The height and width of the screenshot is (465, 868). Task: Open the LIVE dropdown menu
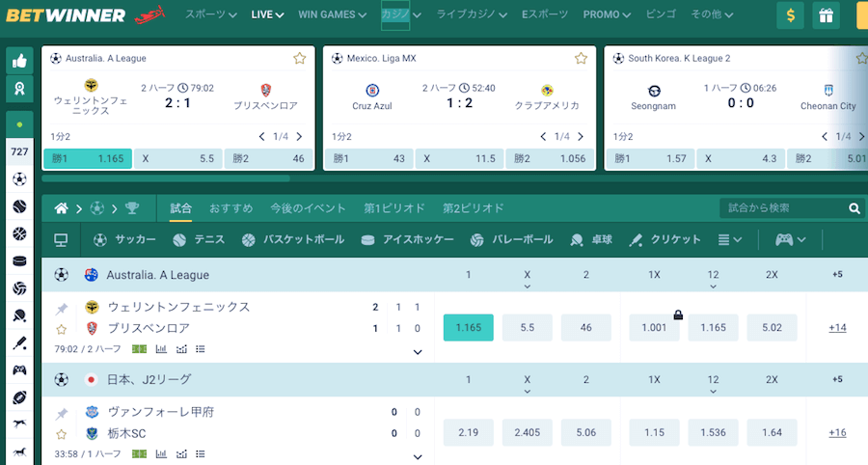tap(267, 14)
